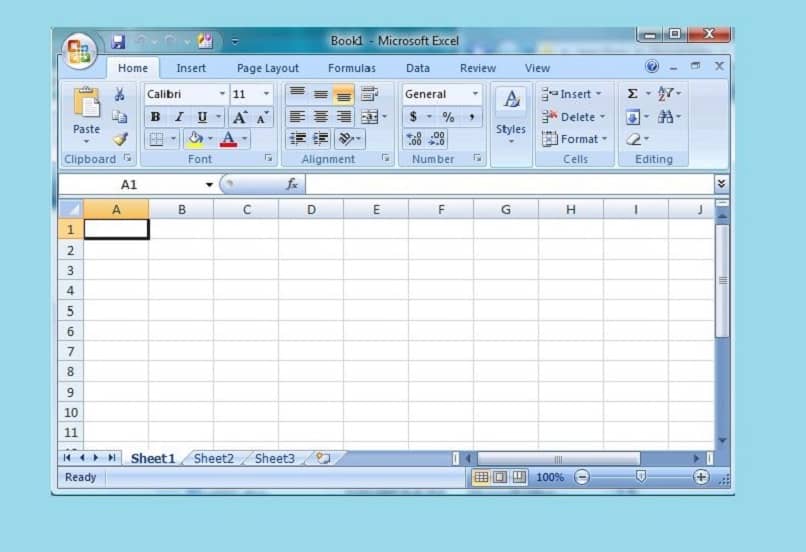Toggle Italic formatting
Image resolution: width=806 pixels, height=552 pixels.
(179, 117)
